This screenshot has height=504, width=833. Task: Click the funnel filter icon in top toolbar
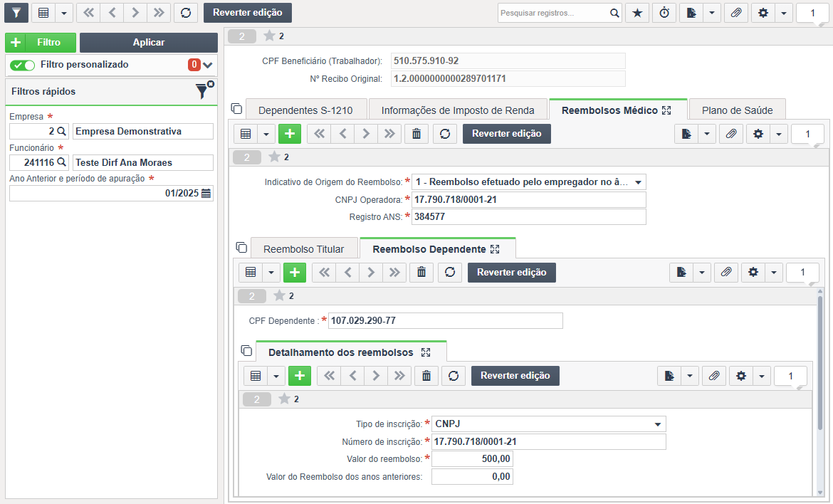(16, 13)
